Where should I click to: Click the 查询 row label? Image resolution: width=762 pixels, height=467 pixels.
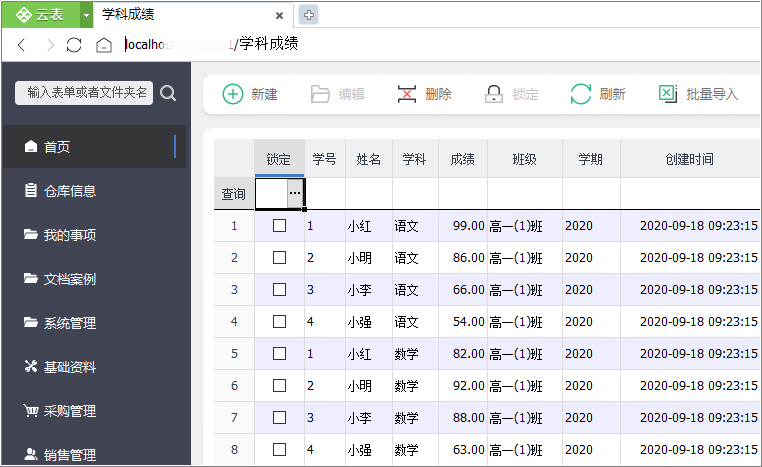pyautogui.click(x=234, y=194)
